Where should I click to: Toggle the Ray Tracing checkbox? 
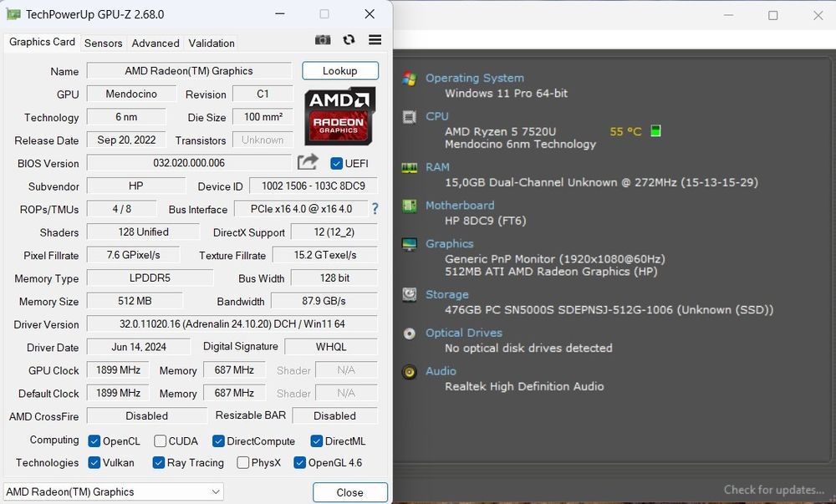[158, 462]
